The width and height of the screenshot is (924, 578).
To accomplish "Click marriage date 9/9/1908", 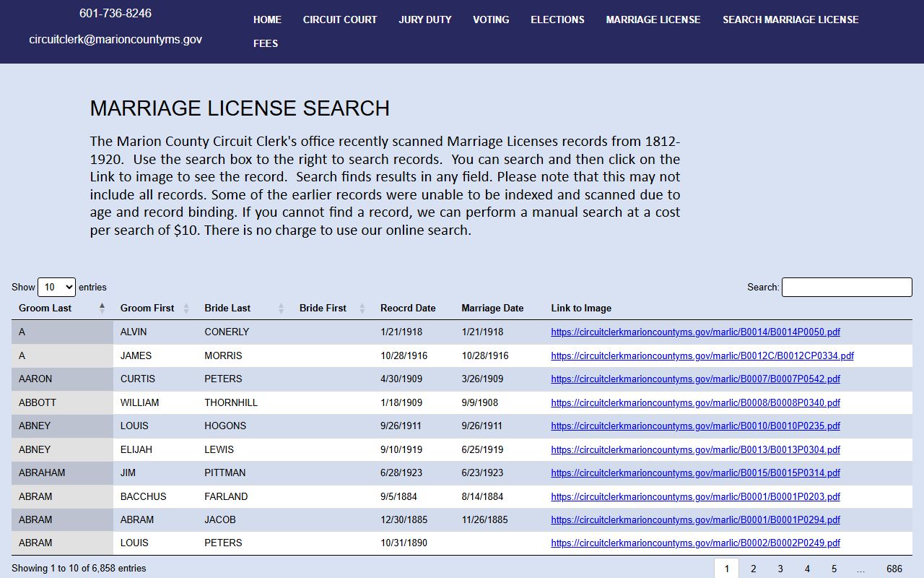I will click(480, 402).
